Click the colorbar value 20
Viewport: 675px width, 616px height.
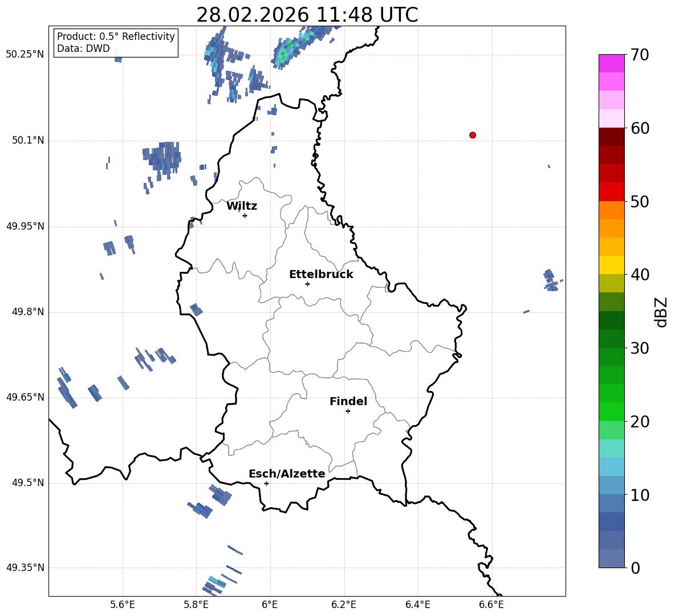pyautogui.click(x=640, y=421)
